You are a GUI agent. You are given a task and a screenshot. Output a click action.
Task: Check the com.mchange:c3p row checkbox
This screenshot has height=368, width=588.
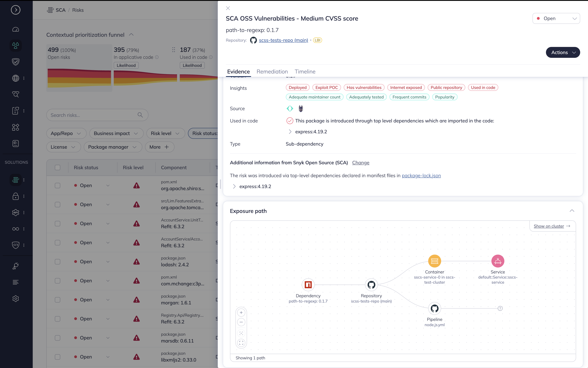point(58,281)
